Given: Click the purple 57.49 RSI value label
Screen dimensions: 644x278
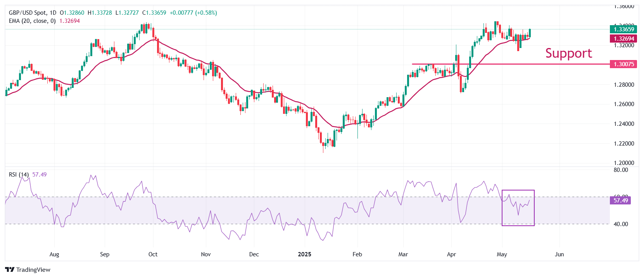Looking at the screenshot, I should click(620, 200).
